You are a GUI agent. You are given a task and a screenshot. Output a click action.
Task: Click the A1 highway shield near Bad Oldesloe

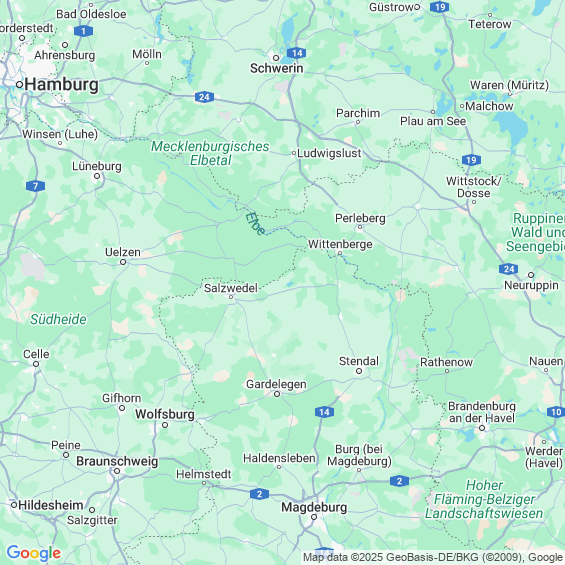click(84, 31)
